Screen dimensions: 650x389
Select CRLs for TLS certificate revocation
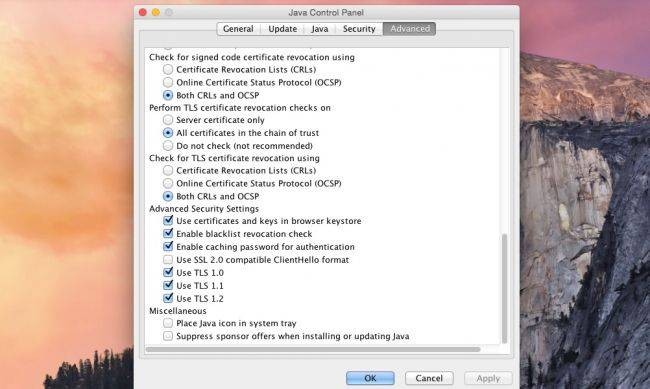[168, 170]
